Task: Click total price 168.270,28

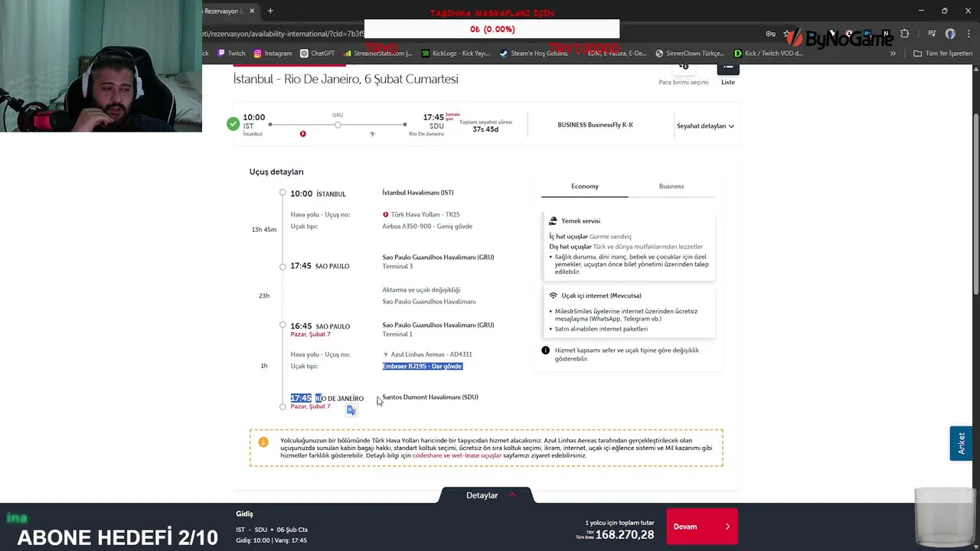Action: point(625,535)
